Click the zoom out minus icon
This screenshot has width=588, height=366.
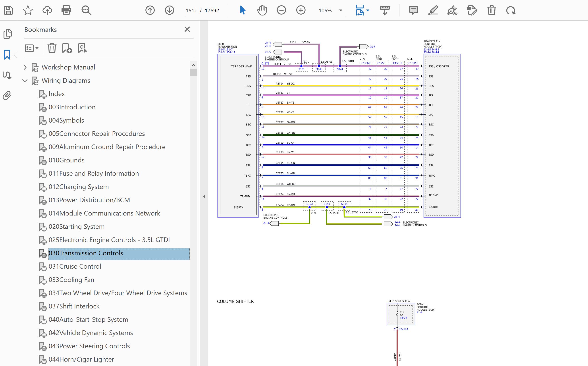[281, 10]
